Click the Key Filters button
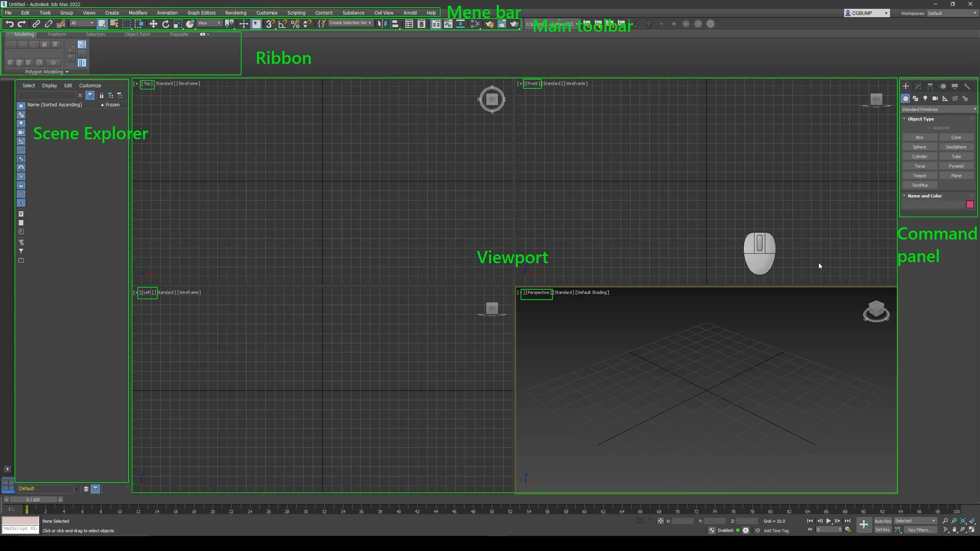980x551 pixels. (920, 530)
